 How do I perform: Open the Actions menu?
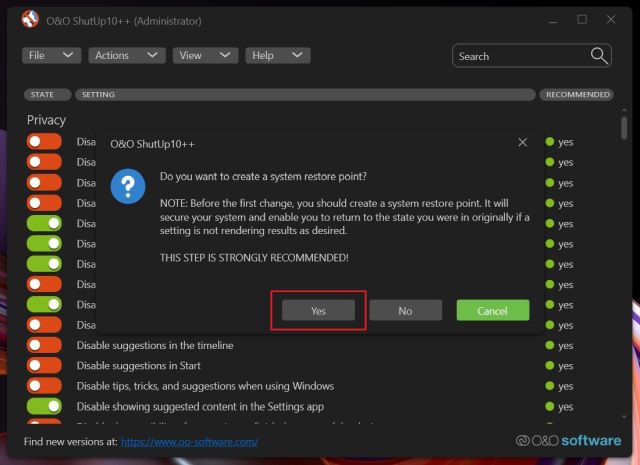(127, 55)
